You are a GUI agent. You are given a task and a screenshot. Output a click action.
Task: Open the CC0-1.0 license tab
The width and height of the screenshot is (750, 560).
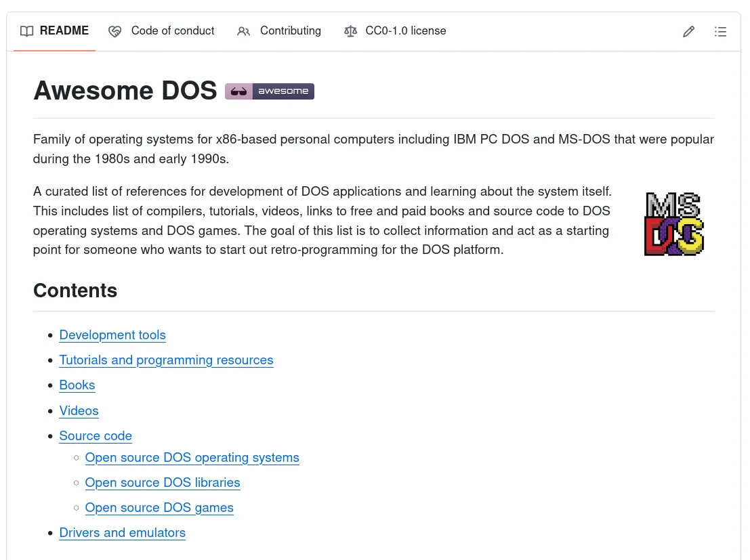click(405, 30)
